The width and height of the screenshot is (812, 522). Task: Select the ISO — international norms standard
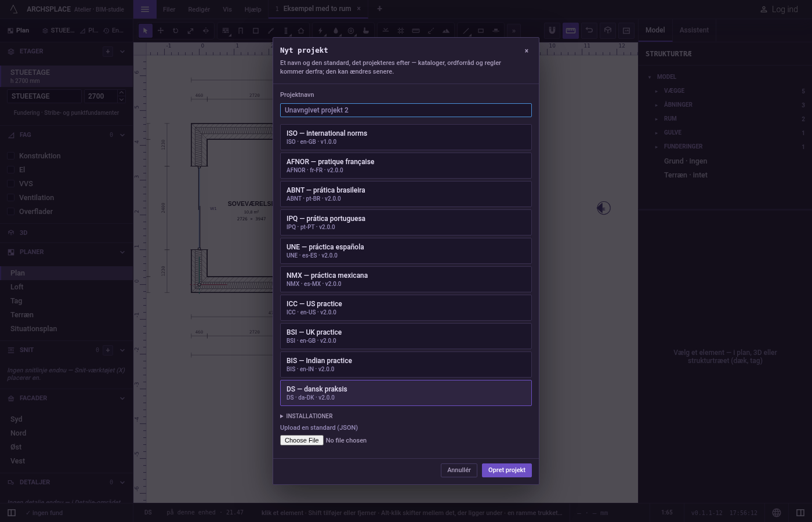point(406,137)
